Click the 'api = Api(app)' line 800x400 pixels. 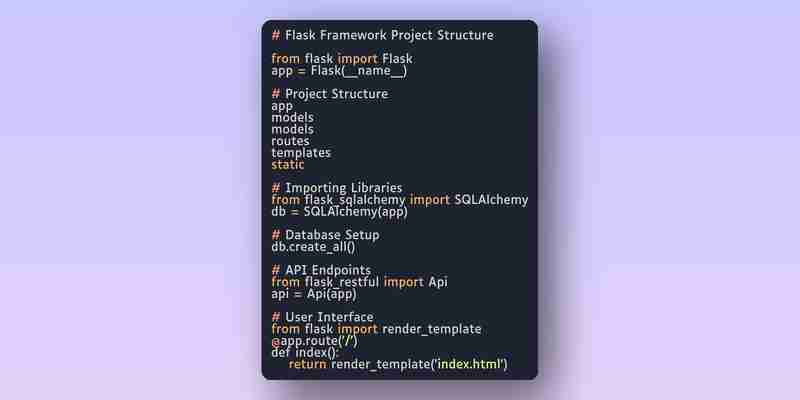point(314,294)
